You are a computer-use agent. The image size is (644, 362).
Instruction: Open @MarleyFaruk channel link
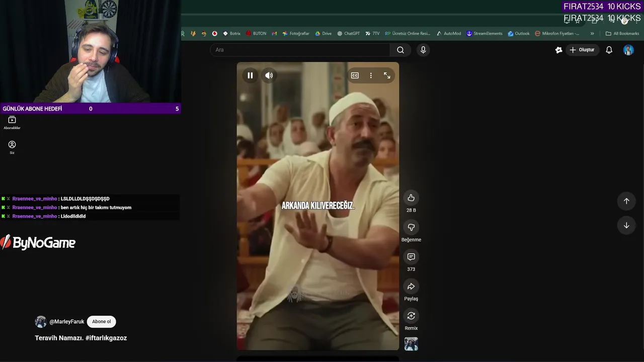67,322
